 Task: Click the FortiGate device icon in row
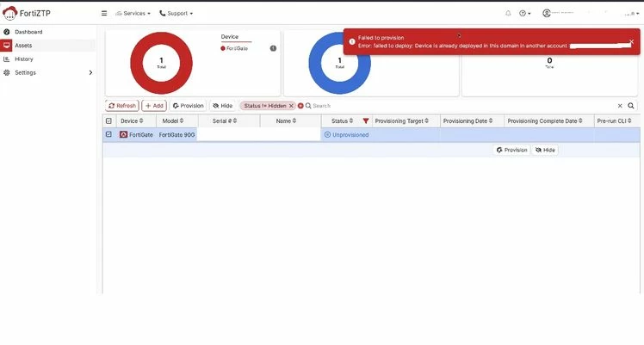[x=123, y=134]
